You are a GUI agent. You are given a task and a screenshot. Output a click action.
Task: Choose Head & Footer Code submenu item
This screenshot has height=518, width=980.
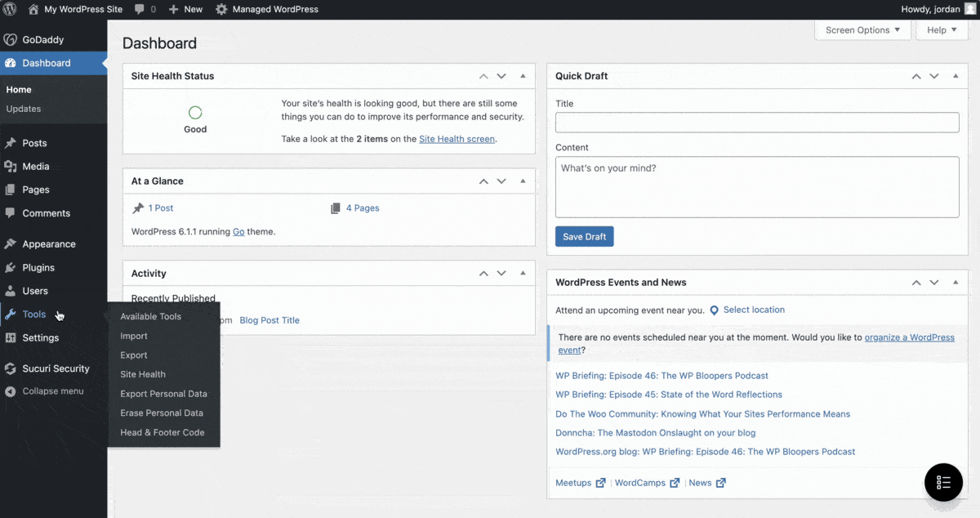[162, 432]
